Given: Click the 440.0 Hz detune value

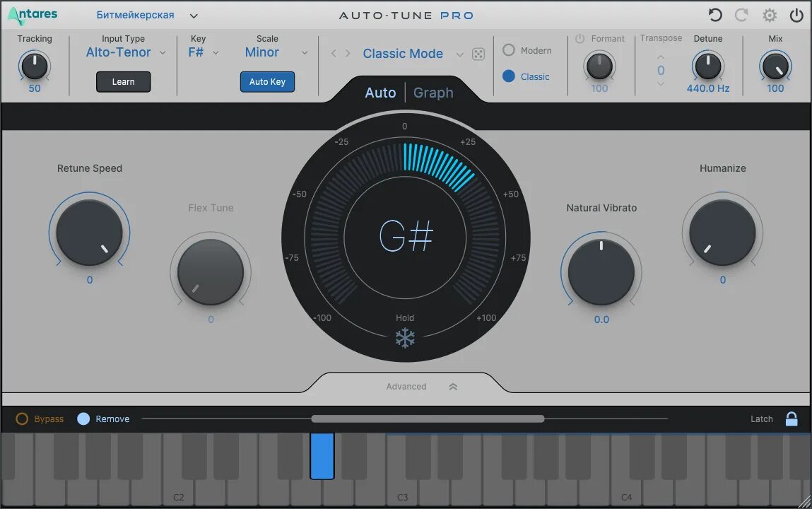Looking at the screenshot, I should [708, 88].
